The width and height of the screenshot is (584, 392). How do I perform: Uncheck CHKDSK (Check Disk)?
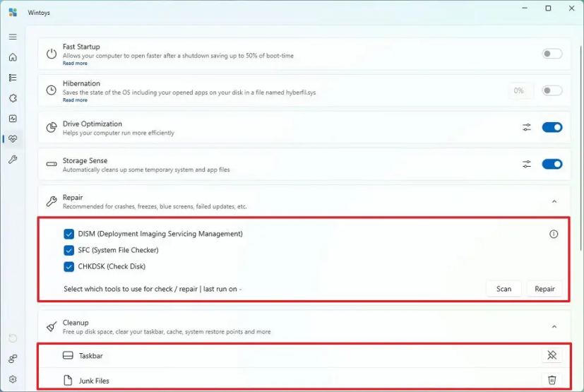(69, 266)
